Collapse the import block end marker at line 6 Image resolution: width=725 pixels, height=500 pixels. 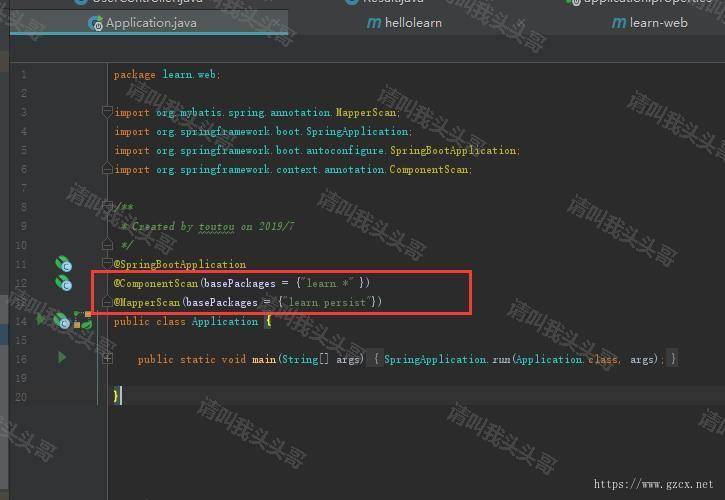[107, 169]
